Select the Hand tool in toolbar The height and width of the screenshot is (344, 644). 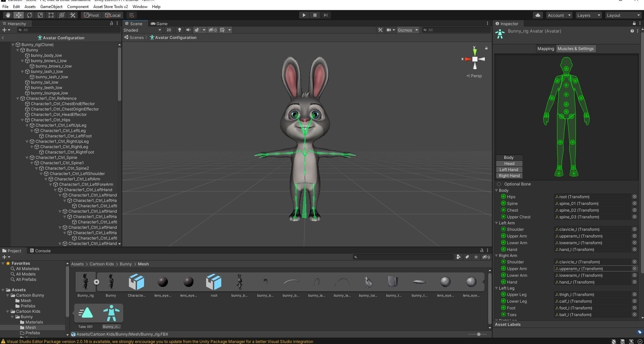8,15
